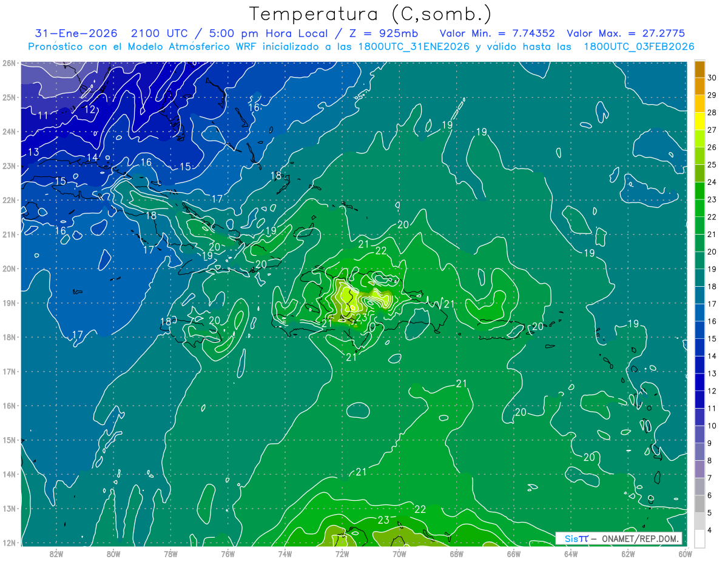Click longitude axis label "76W"
Screen dimensions: 728x562
coord(228,554)
